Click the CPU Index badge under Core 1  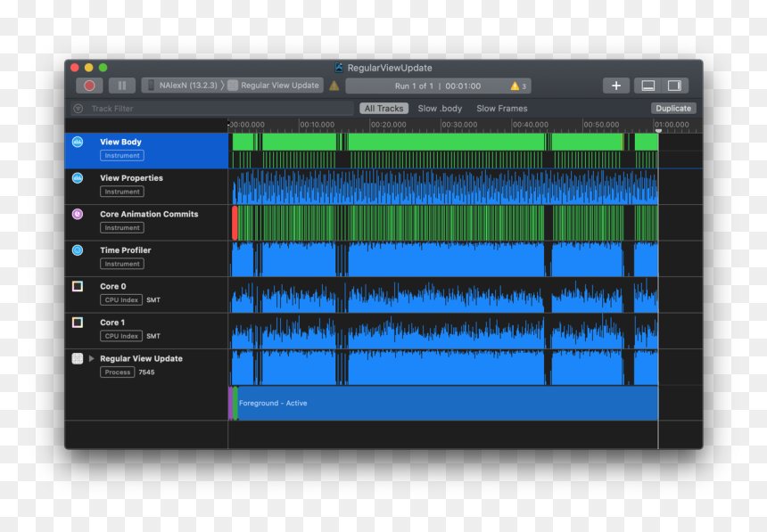point(121,336)
